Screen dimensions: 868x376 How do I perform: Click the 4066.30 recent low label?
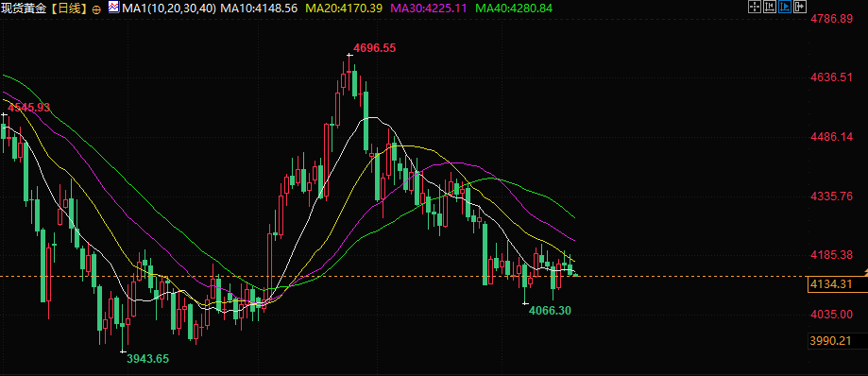(550, 311)
